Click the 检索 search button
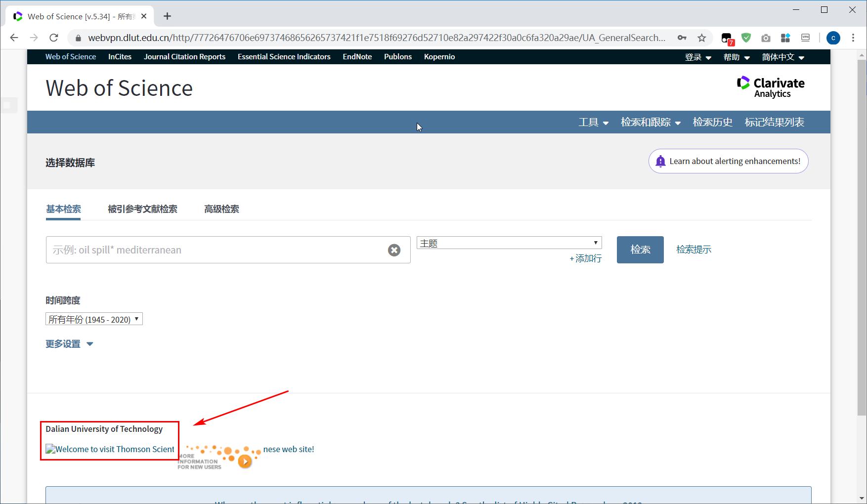 tap(640, 250)
